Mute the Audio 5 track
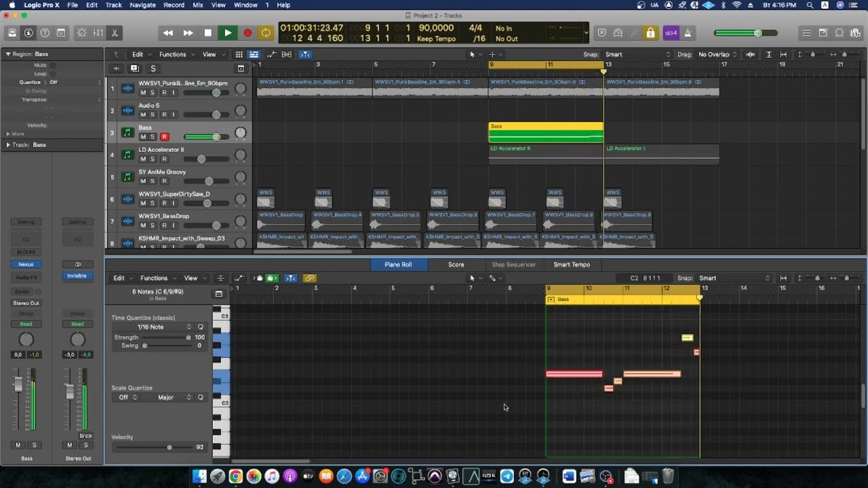Image resolution: width=868 pixels, height=488 pixels. coord(143,115)
